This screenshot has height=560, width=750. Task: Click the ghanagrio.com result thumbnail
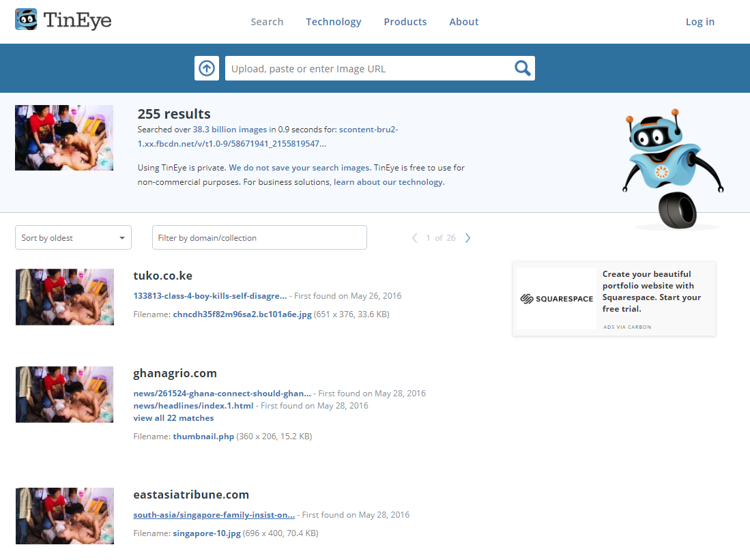[65, 394]
